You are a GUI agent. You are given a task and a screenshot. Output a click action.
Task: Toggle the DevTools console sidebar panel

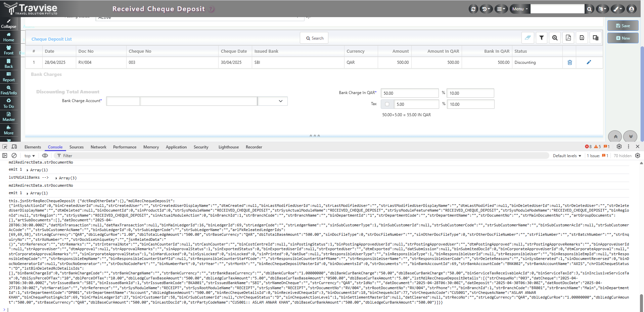(x=5, y=155)
